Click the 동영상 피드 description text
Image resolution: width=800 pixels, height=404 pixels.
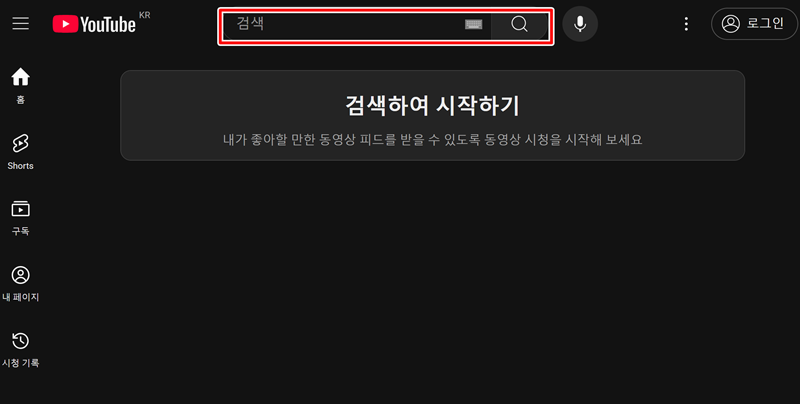tap(432, 139)
